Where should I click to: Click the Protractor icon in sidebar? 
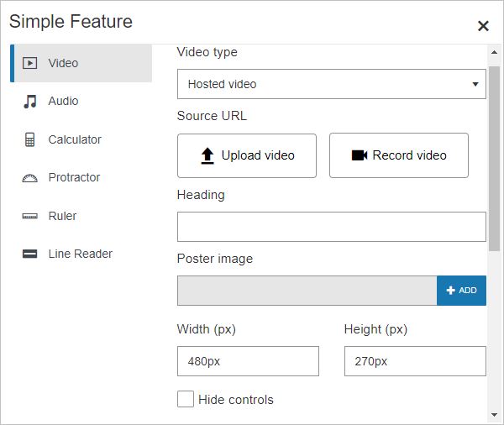click(30, 178)
